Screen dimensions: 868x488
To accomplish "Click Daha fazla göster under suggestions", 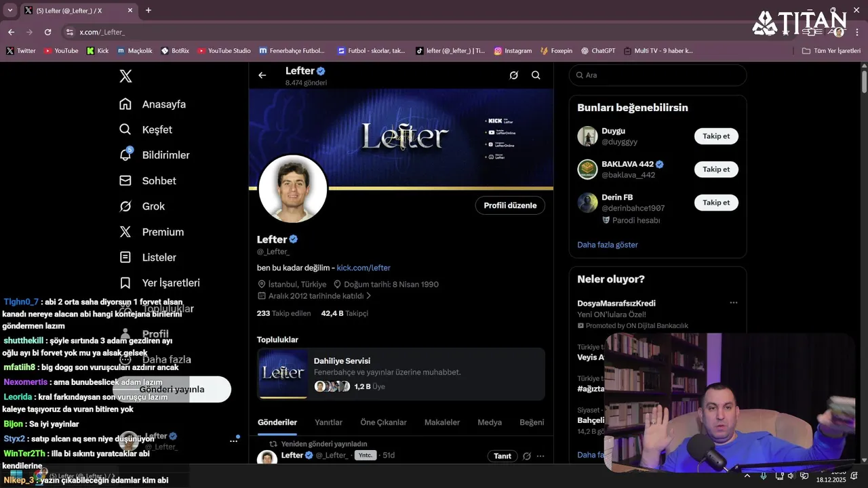I will tap(608, 245).
